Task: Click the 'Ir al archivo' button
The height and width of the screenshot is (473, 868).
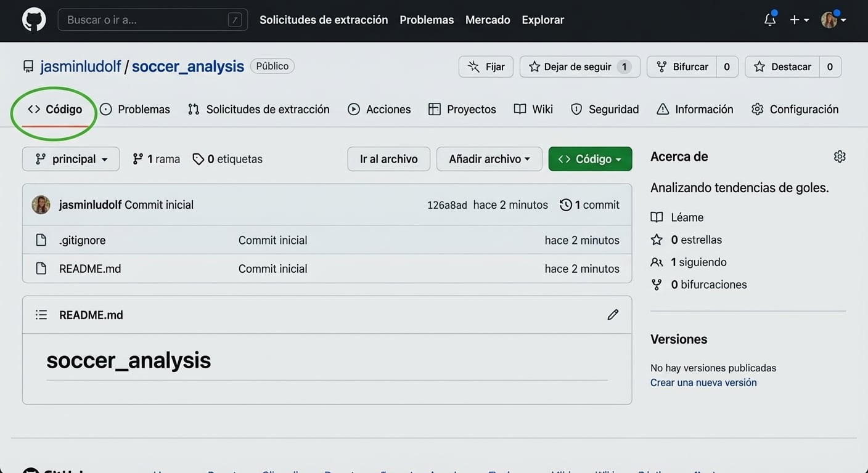Action: point(389,159)
